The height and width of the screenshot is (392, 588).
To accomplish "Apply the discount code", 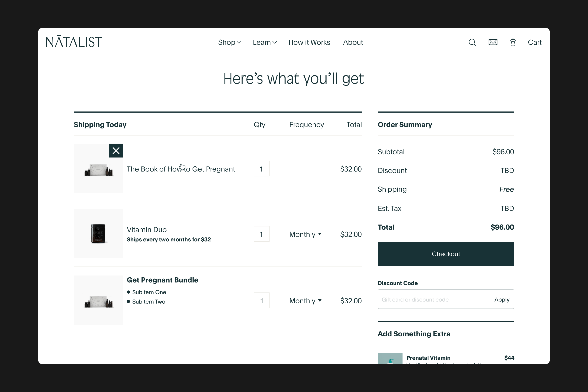I will [x=502, y=300].
